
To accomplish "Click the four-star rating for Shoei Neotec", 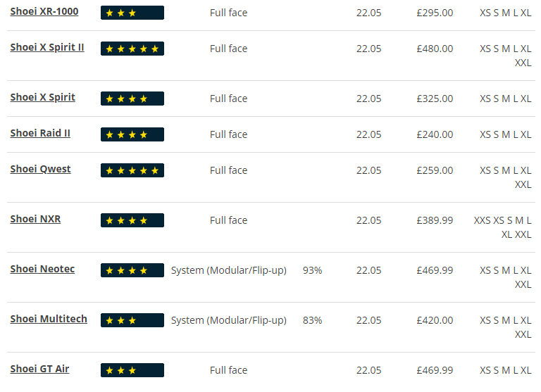I will click(x=132, y=270).
